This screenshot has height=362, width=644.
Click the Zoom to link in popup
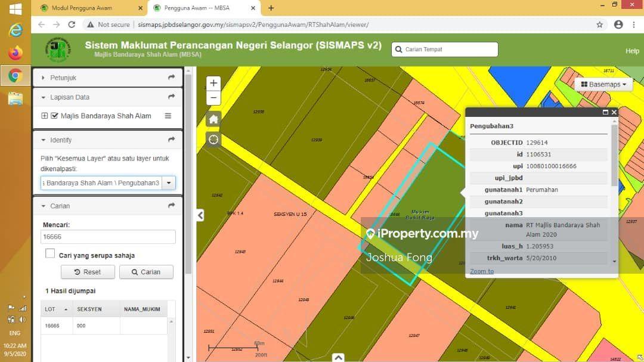pos(482,271)
